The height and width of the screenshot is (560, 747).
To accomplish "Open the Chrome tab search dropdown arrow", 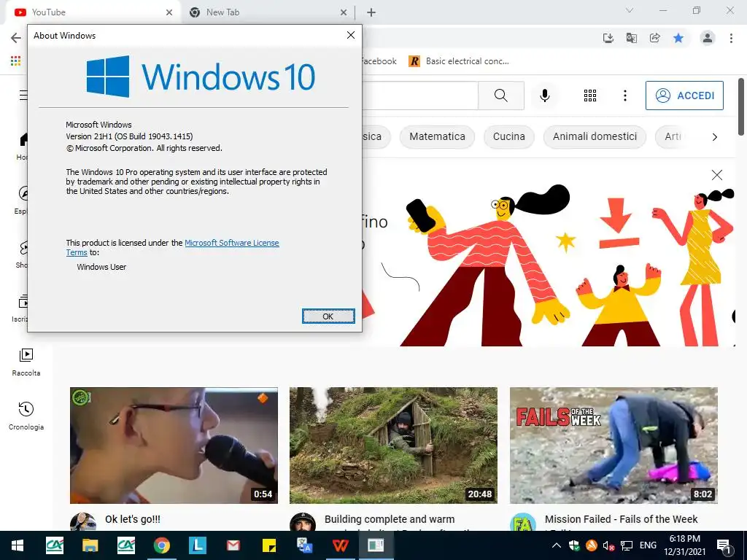I will (630, 10).
